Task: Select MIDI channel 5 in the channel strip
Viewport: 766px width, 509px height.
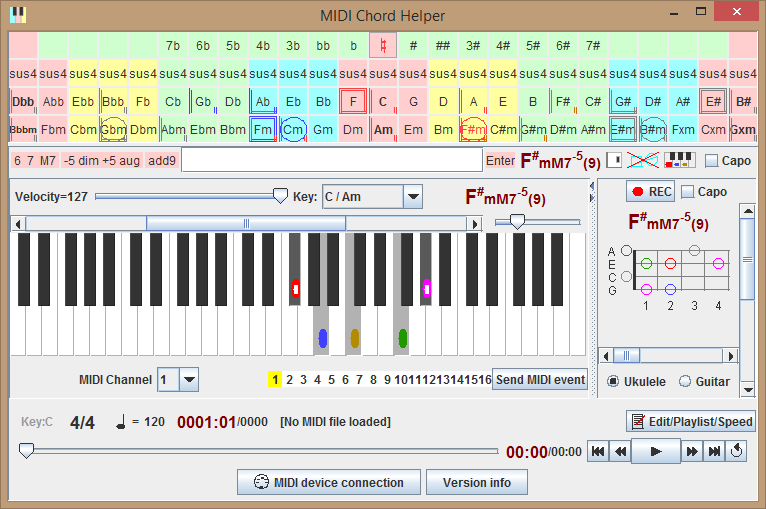Action: 331,380
